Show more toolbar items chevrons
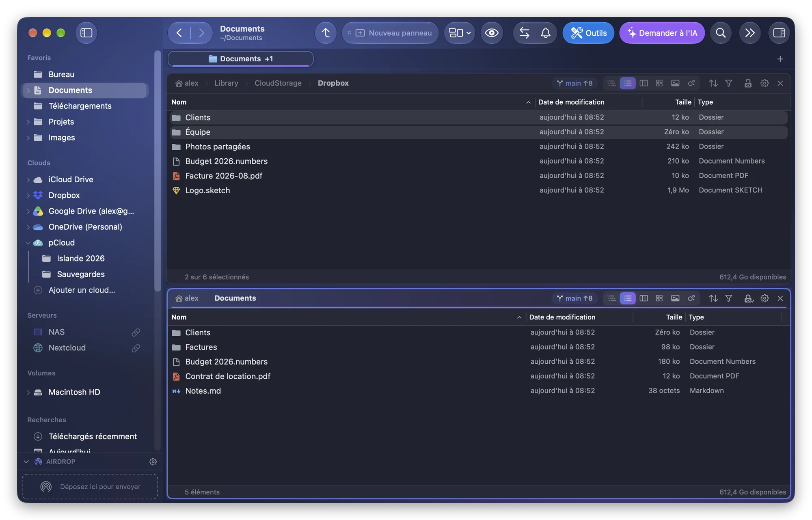The height and width of the screenshot is (520, 812). (749, 33)
